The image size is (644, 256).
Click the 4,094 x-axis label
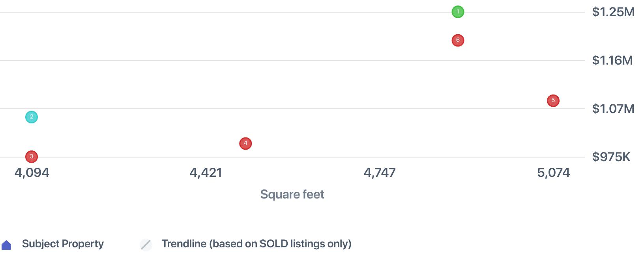(x=32, y=173)
